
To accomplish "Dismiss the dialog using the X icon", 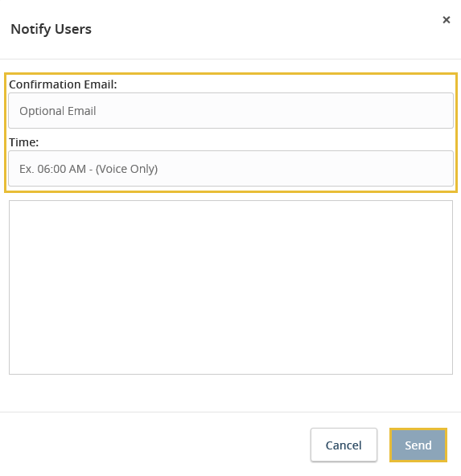I will click(x=447, y=20).
